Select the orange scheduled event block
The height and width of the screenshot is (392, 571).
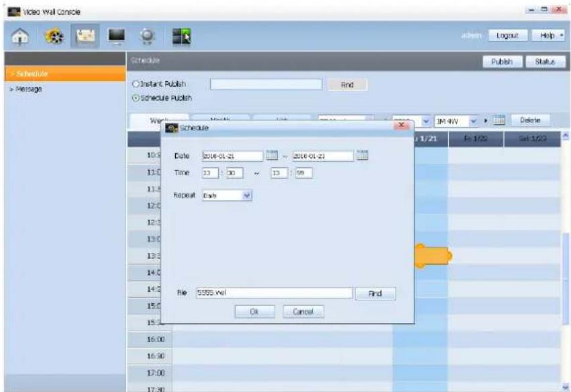[433, 256]
